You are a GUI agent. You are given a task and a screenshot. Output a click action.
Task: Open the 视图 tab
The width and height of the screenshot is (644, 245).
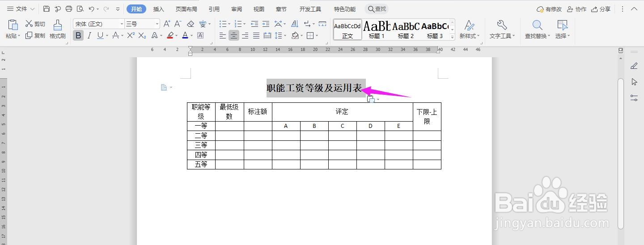[259, 9]
